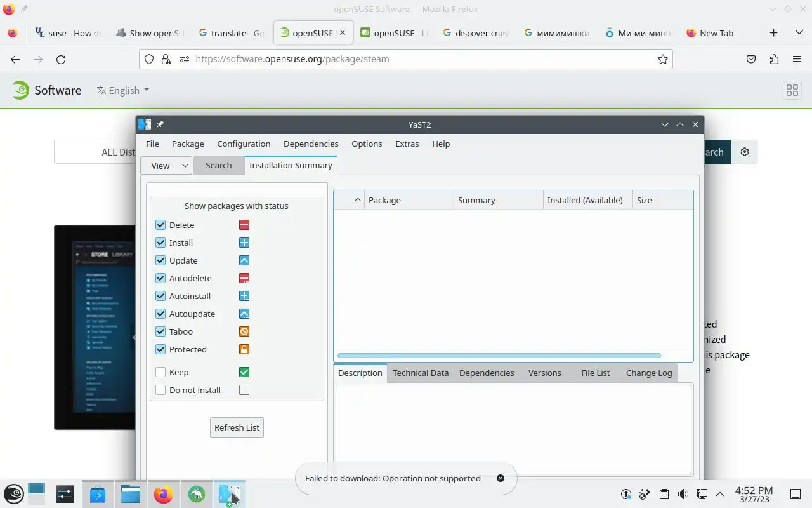Image resolution: width=812 pixels, height=508 pixels.
Task: Click the Update arrow status icon
Action: (x=244, y=260)
